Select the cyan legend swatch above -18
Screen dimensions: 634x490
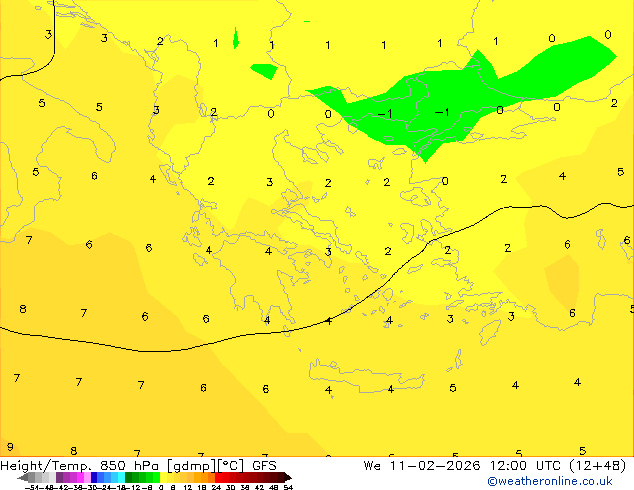121,477
